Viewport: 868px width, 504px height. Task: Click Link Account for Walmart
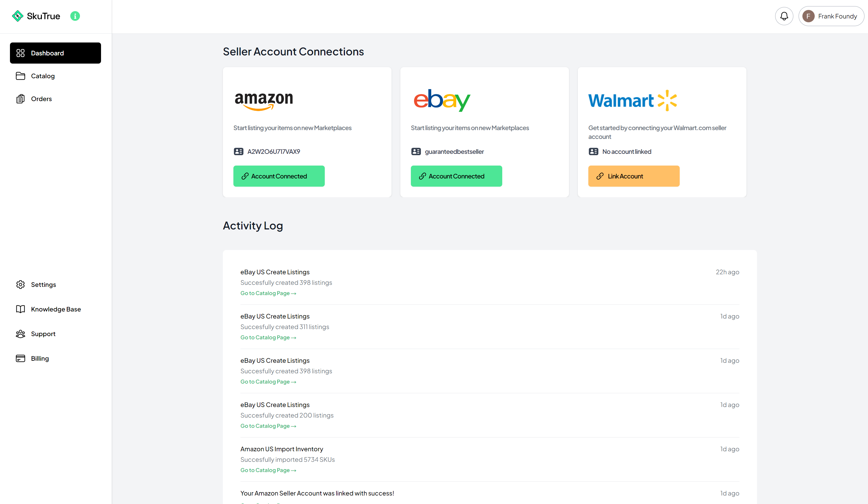point(633,176)
